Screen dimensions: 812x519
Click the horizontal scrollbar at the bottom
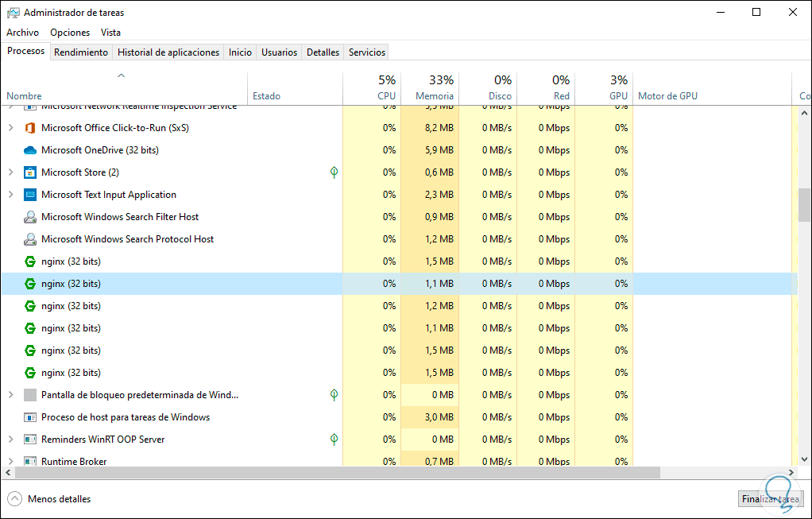point(334,472)
